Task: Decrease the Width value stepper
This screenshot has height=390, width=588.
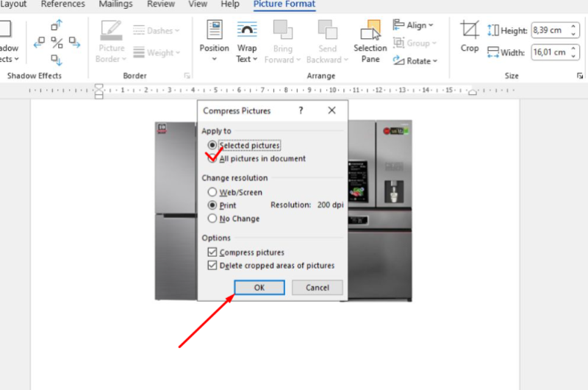Action: (573, 56)
